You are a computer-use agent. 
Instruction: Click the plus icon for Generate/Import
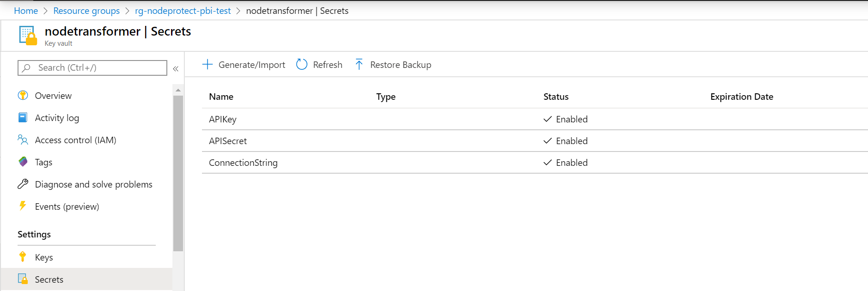(x=208, y=65)
